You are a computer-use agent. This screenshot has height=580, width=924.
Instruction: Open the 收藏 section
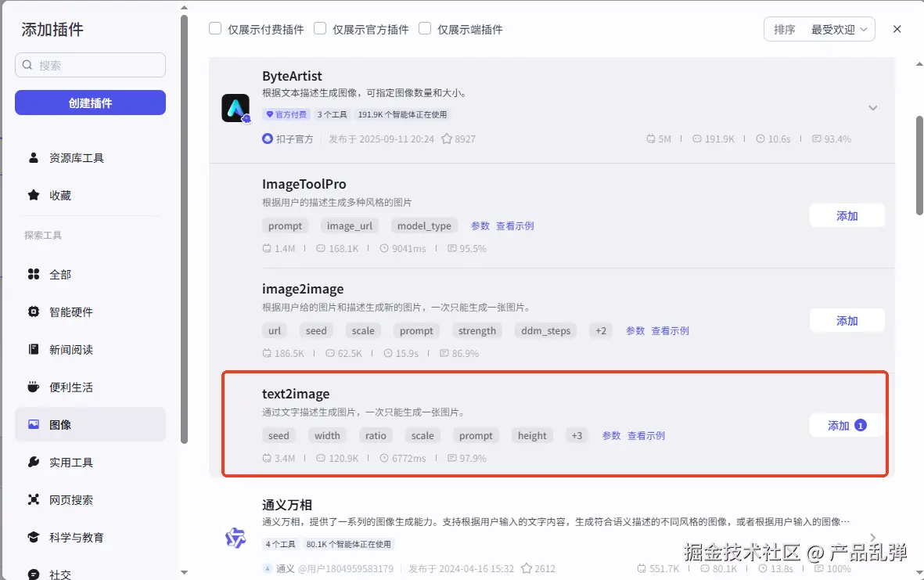pyautogui.click(x=90, y=195)
